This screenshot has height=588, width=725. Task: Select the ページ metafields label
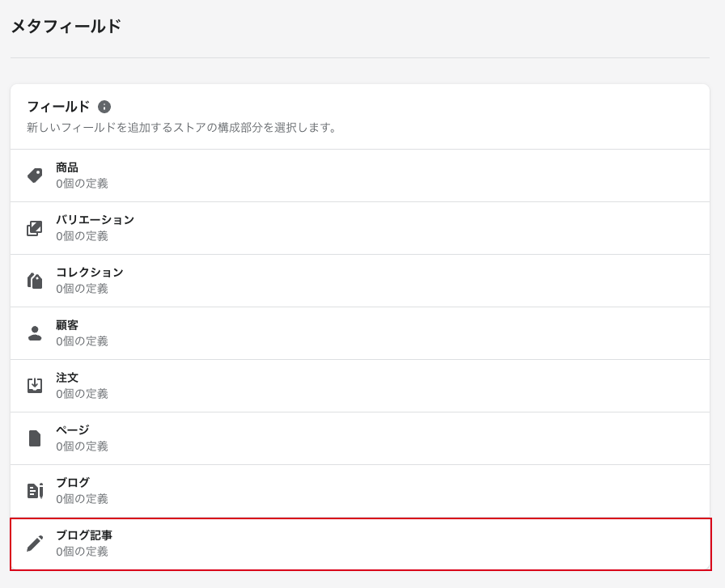click(x=72, y=430)
